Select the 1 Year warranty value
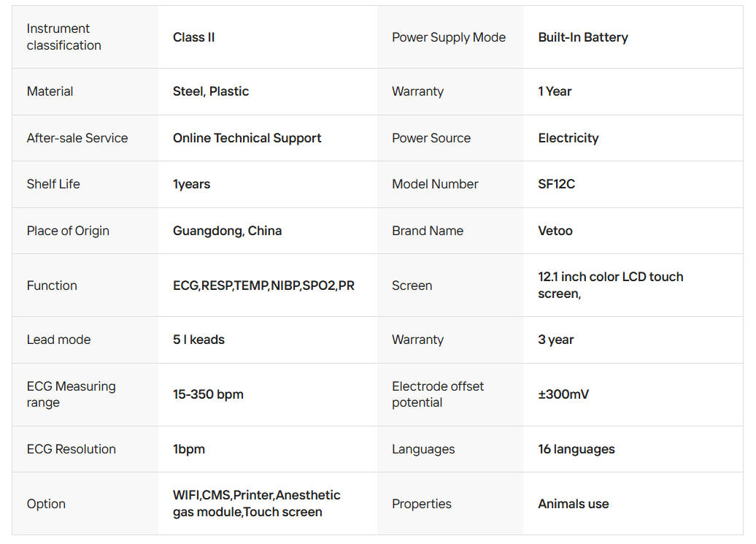 click(x=555, y=91)
